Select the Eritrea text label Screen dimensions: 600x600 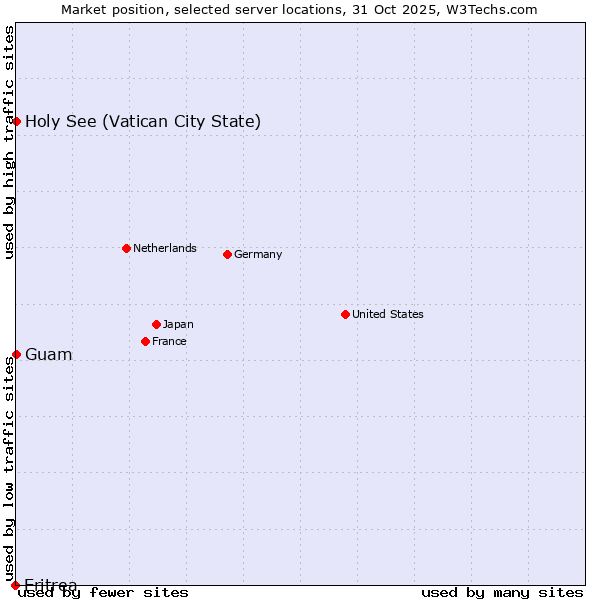click(51, 585)
